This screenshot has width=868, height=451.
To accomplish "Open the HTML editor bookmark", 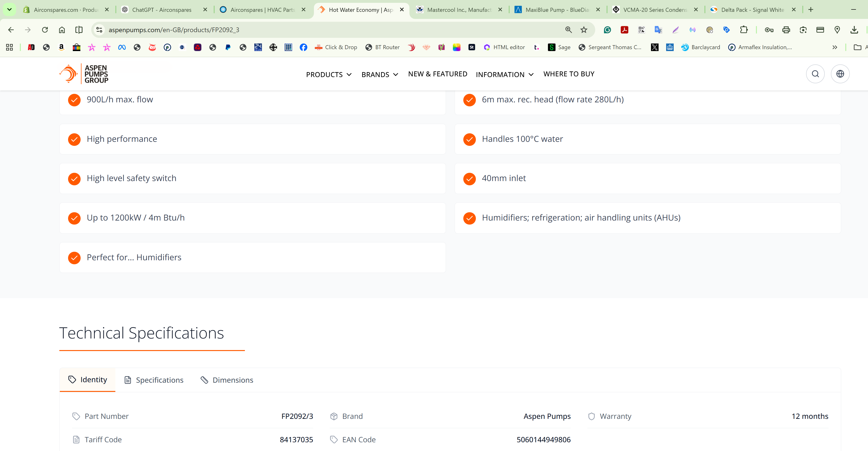I will (x=504, y=48).
